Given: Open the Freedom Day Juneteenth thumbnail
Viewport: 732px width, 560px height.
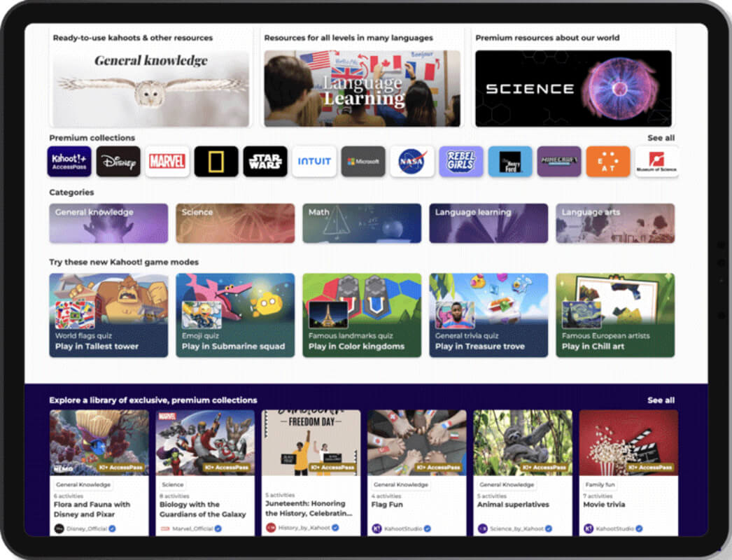Looking at the screenshot, I should [311, 443].
